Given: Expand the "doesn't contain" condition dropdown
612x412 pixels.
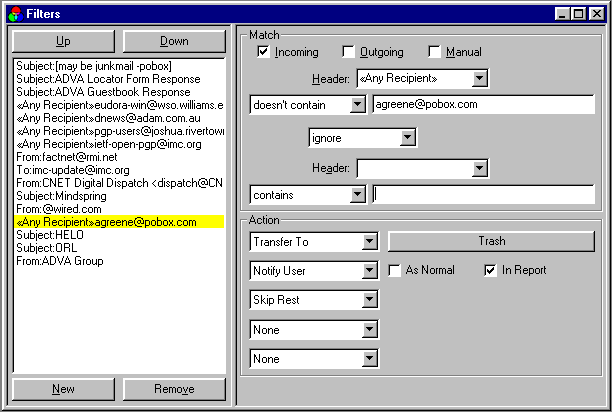Looking at the screenshot, I should coord(358,104).
